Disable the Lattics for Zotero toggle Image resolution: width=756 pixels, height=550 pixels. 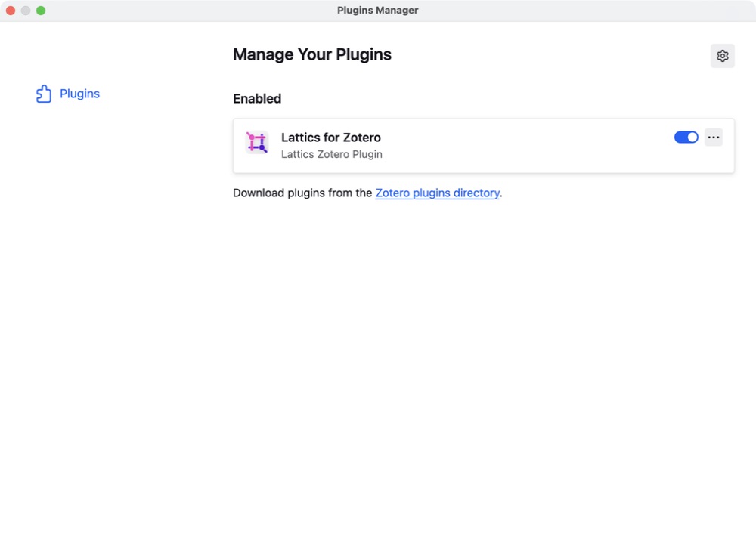pyautogui.click(x=686, y=137)
